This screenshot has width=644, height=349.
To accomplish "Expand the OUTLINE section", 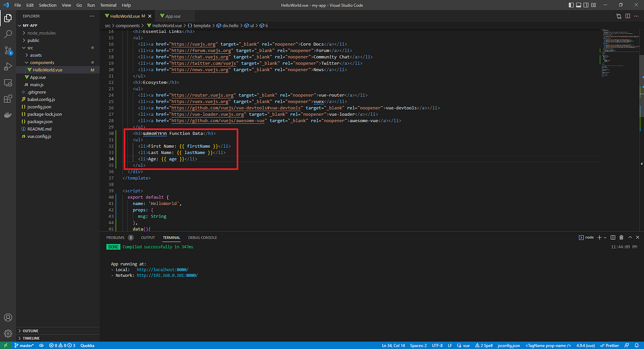I will coord(30,331).
